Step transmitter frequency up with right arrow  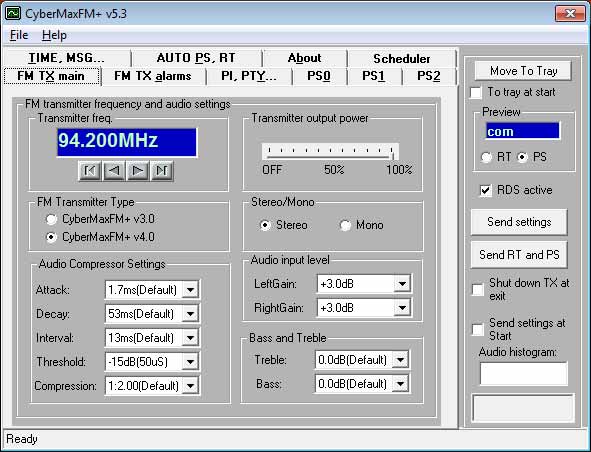[x=138, y=171]
